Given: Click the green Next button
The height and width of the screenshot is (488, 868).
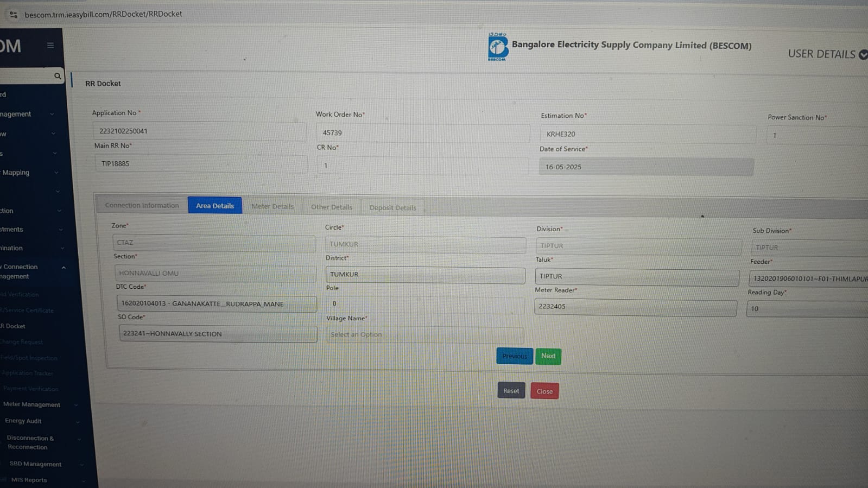Looking at the screenshot, I should [x=548, y=356].
